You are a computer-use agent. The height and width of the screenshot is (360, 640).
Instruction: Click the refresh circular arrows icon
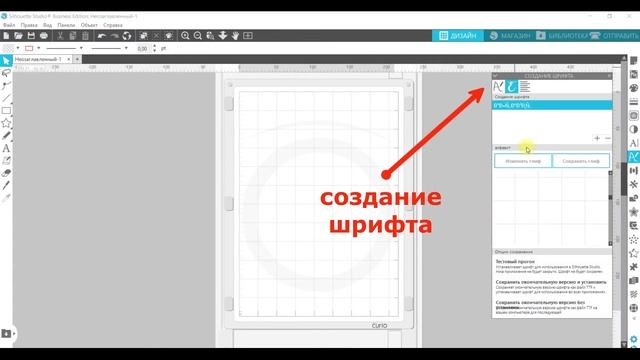click(x=127, y=36)
